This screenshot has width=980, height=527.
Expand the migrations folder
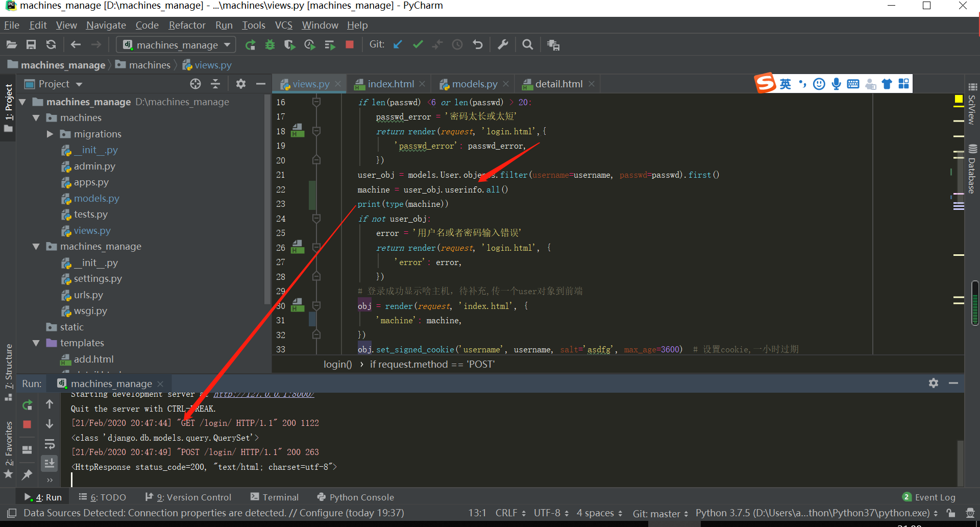pyautogui.click(x=50, y=134)
